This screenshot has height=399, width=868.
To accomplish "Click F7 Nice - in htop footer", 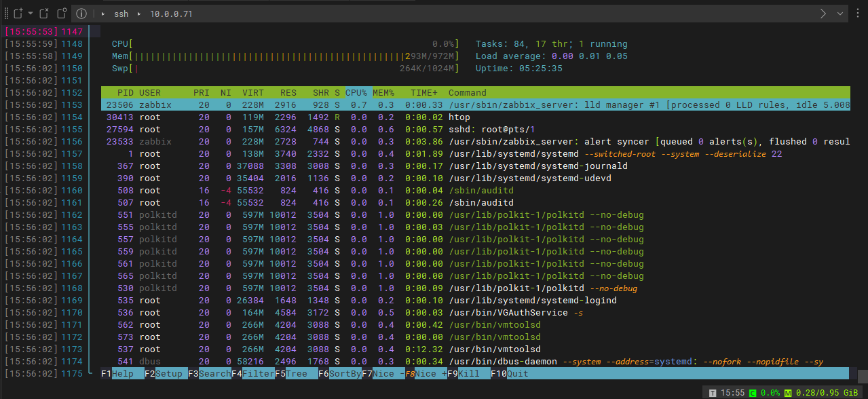I will [383, 374].
